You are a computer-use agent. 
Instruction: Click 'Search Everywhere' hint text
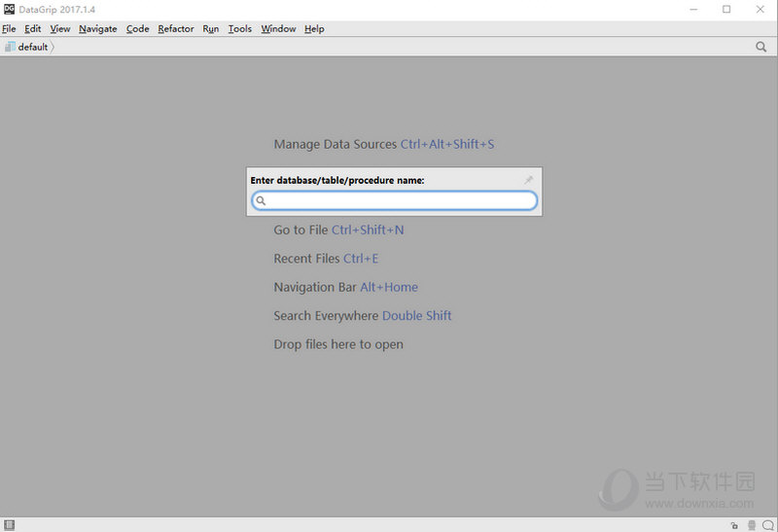tap(326, 316)
